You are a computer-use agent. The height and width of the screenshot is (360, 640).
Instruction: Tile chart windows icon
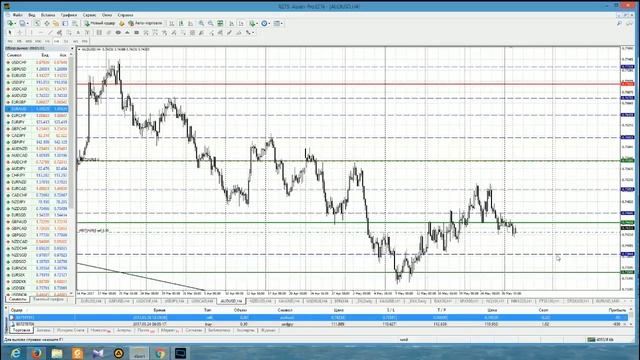point(220,23)
